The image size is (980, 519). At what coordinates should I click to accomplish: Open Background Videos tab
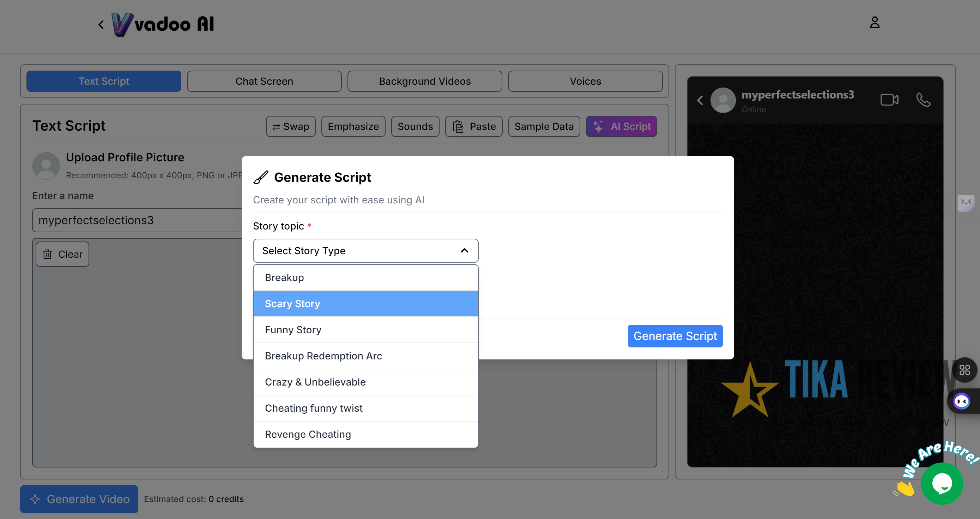tap(425, 81)
